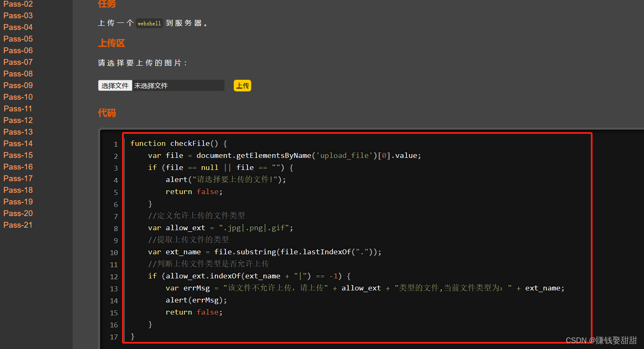Go to Pass-08 level
The height and width of the screenshot is (349, 644).
coord(18,74)
